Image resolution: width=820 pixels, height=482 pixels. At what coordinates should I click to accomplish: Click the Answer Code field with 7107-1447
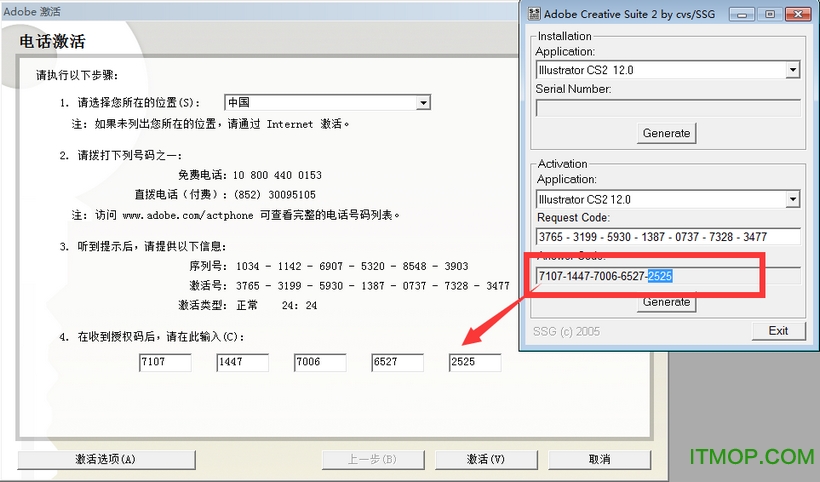[668, 276]
